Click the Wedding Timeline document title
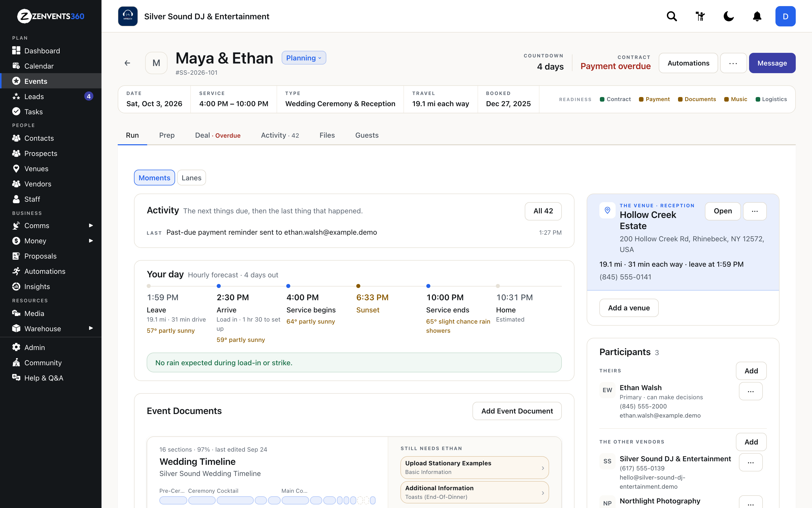 click(197, 462)
